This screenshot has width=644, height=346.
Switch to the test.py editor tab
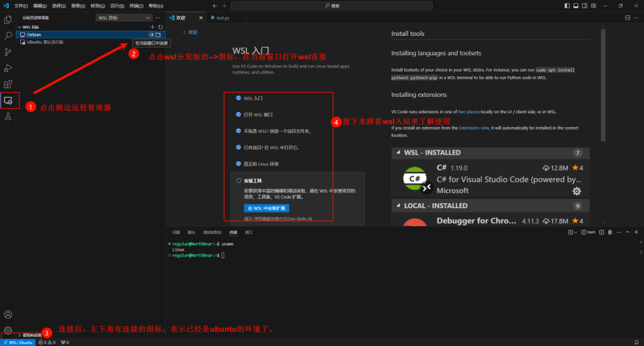click(x=220, y=18)
